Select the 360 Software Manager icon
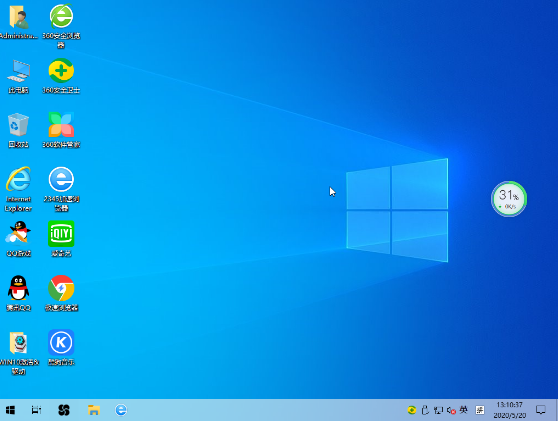Image resolution: width=558 pixels, height=421 pixels. [61, 125]
